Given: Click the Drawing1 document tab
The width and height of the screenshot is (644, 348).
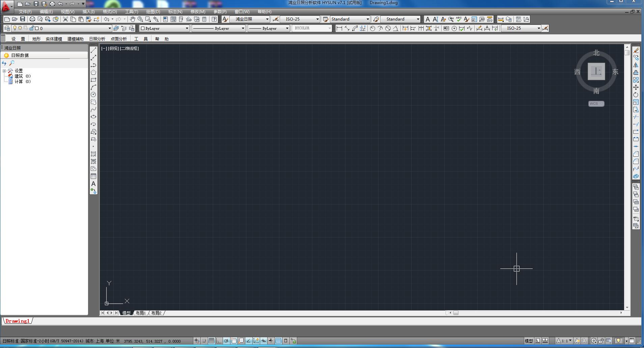Looking at the screenshot, I should pyautogui.click(x=18, y=321).
